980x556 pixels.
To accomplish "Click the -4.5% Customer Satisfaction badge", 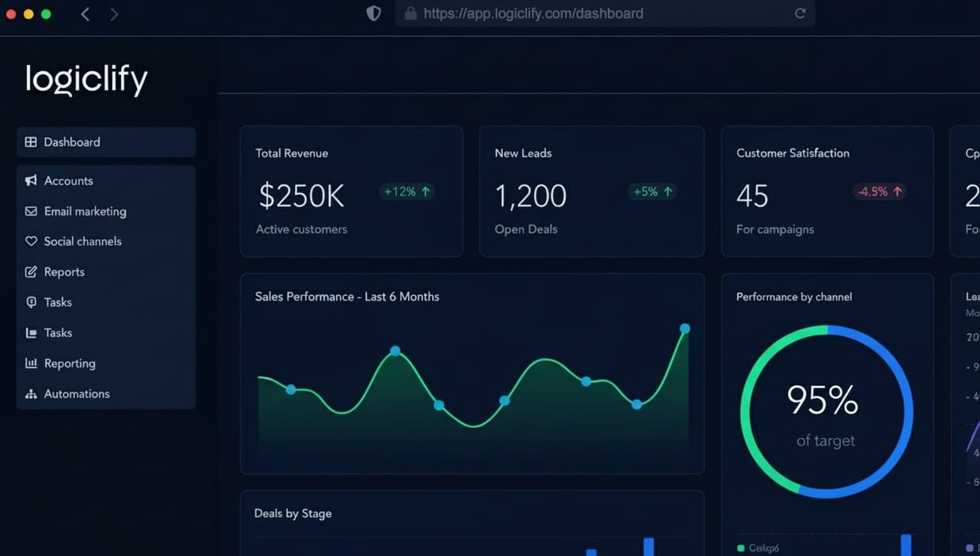I will [879, 191].
